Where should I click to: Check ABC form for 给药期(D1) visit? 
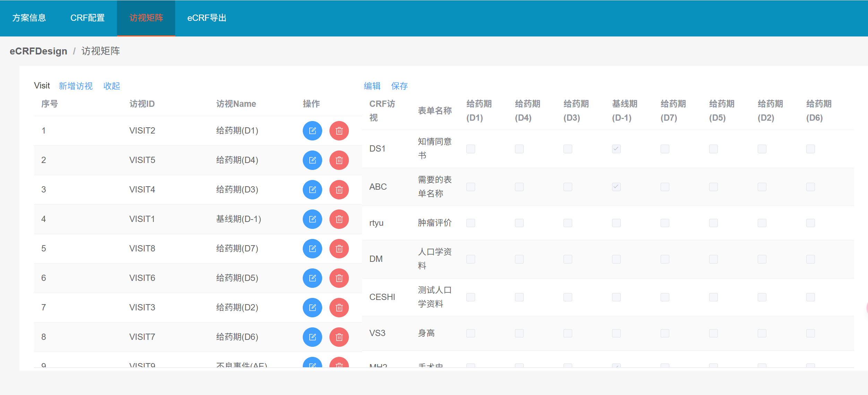tap(471, 187)
